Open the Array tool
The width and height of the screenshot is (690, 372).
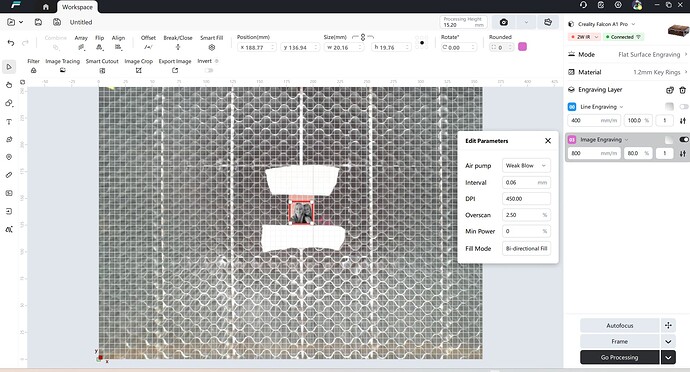(81, 43)
